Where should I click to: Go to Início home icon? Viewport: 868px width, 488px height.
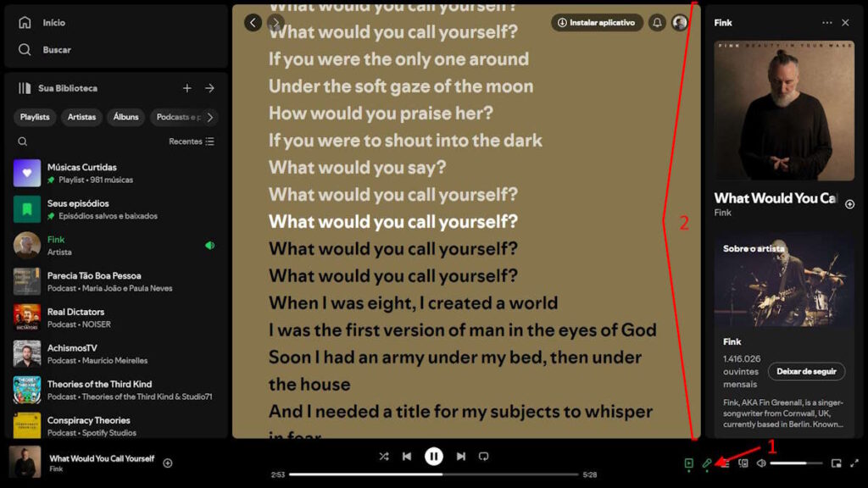(x=25, y=23)
